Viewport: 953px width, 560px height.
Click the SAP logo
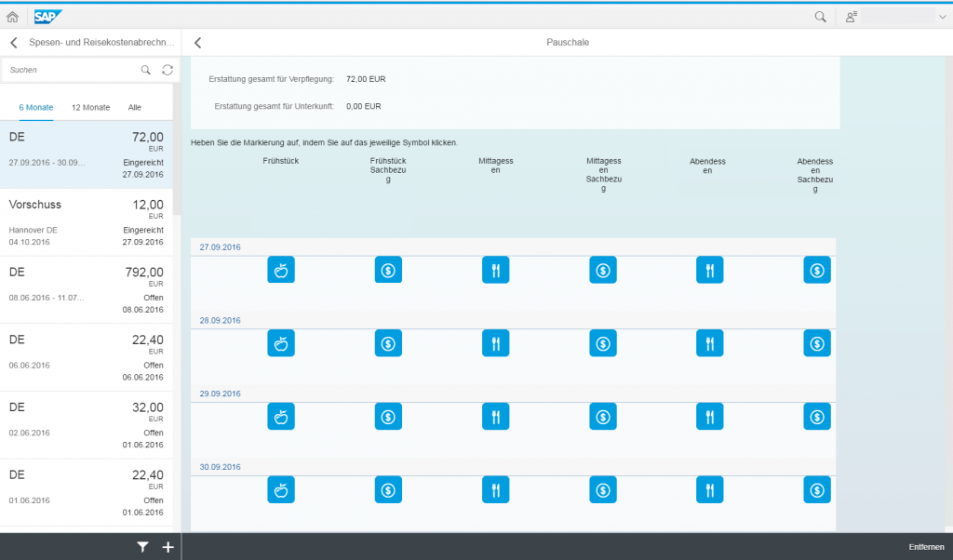pyautogui.click(x=47, y=17)
